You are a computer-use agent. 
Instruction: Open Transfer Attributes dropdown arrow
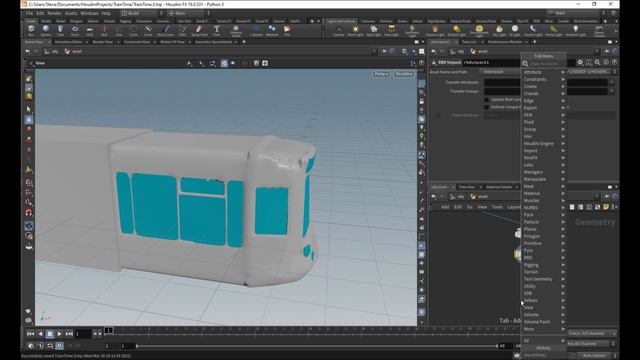click(612, 82)
